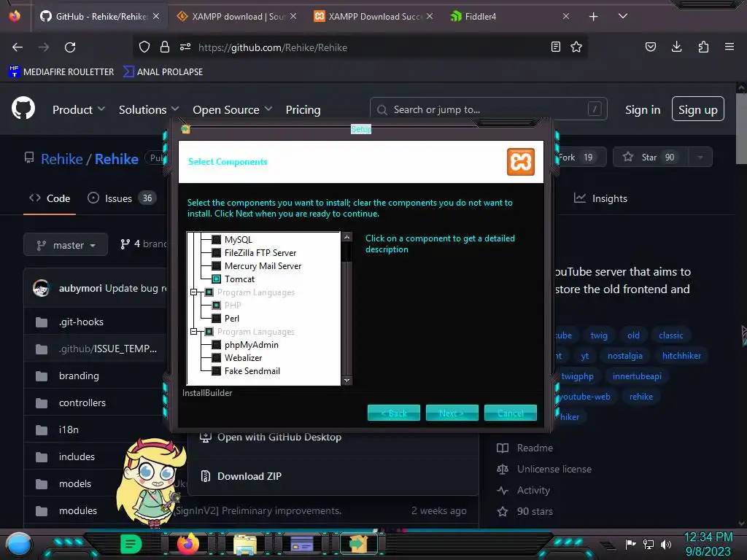Switch to the XAMPP download SourceForge tab
This screenshot has width=747, height=560.
(x=237, y=17)
